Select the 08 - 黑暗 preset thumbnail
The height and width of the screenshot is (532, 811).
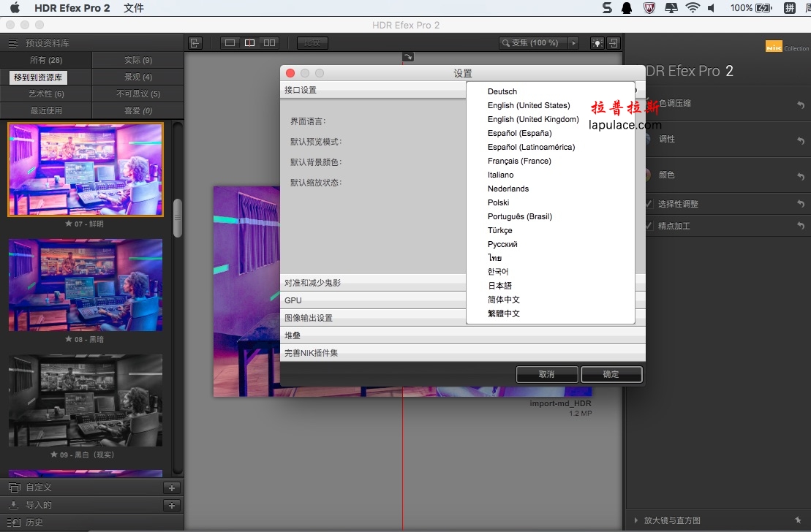[x=86, y=285]
